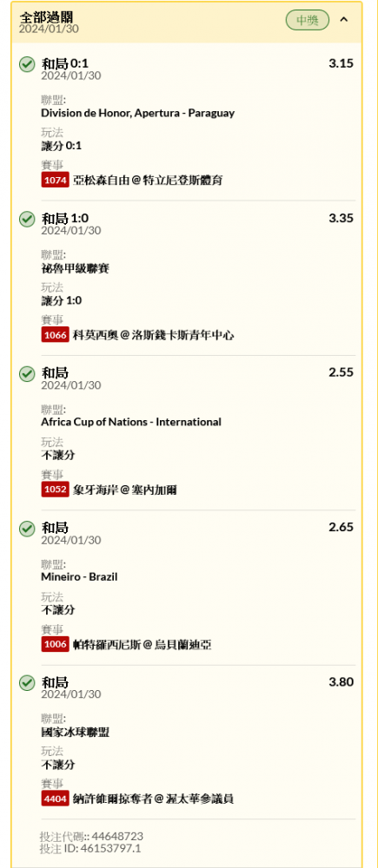Click green check icon beside 和局 0:1
This screenshot has width=378, height=868.
point(27,64)
